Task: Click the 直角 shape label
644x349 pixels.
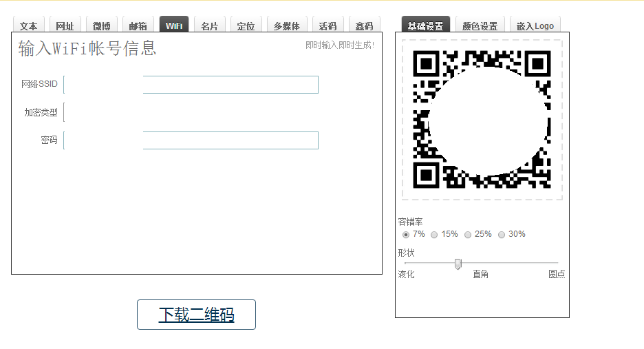Action: point(480,274)
